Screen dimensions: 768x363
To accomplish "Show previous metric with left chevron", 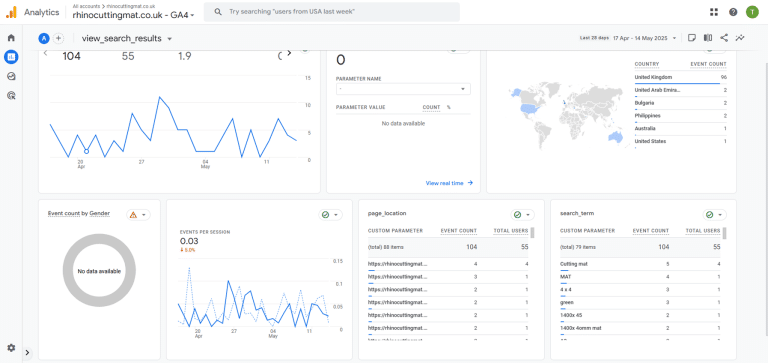I will (46, 53).
